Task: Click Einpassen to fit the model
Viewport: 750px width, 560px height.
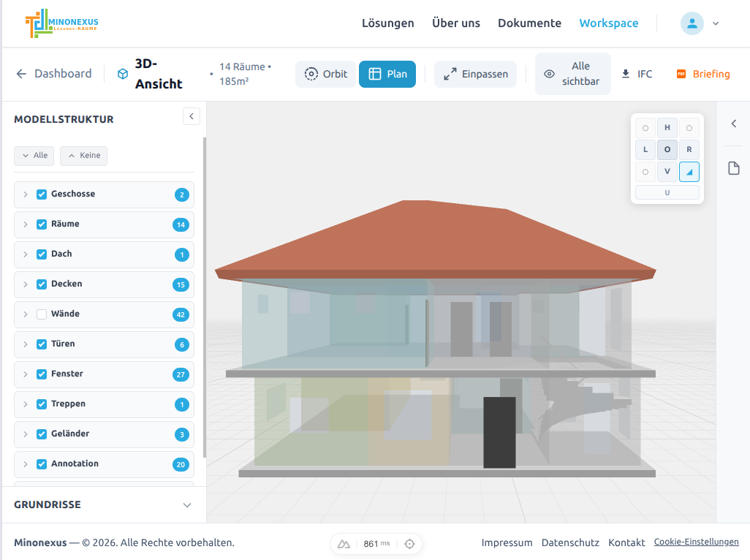Action: [x=475, y=74]
